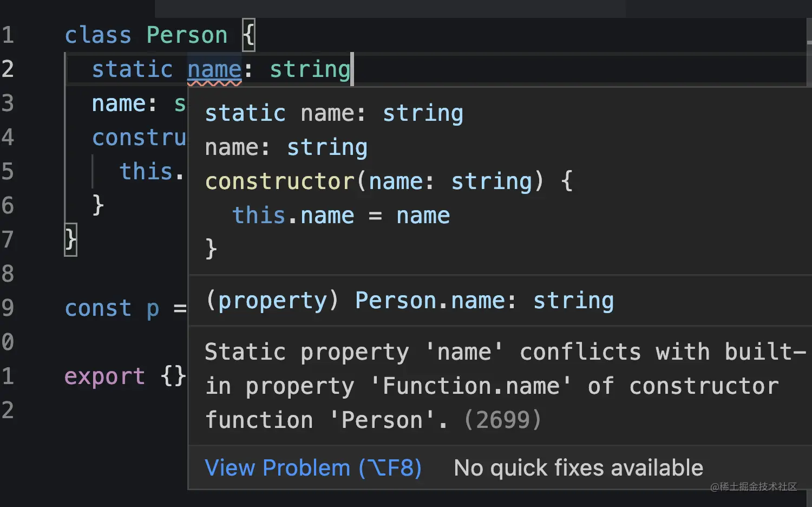Click the highlighted closing brace of the class
This screenshot has width=812, height=507.
71,239
